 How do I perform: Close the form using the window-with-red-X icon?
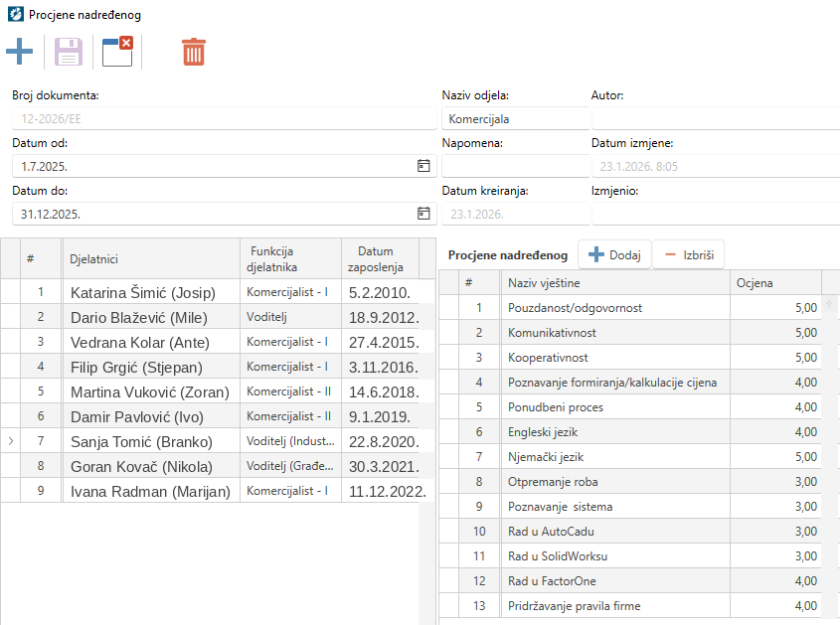coord(118,52)
